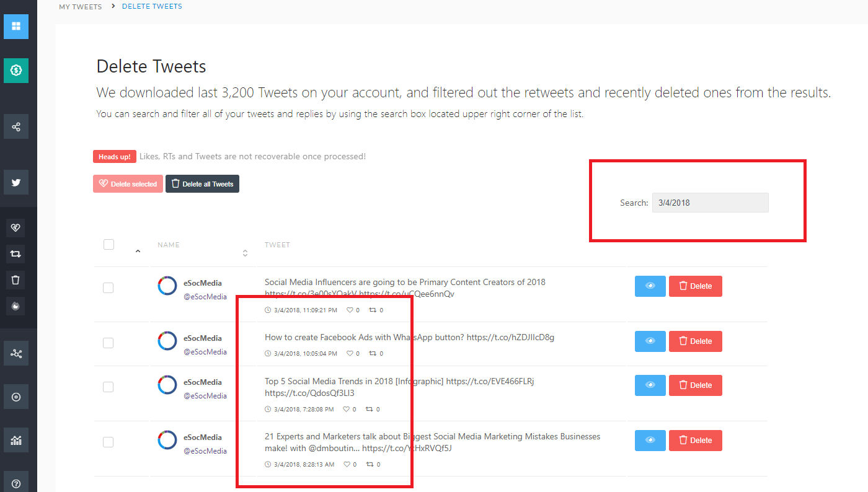This screenshot has width=868, height=492.
Task: View the Top 5 Trends tweet via eye button
Action: tap(650, 385)
